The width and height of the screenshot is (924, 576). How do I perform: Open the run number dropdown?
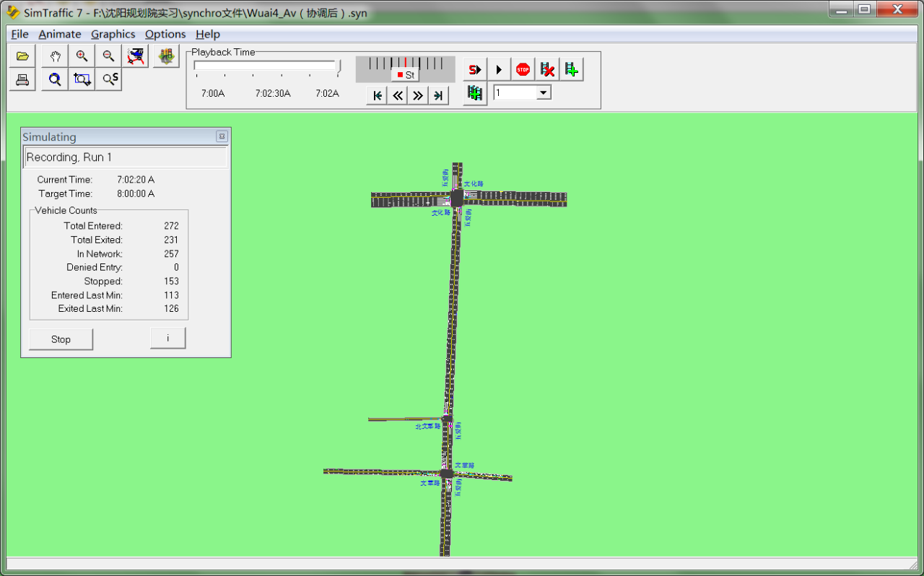click(544, 92)
